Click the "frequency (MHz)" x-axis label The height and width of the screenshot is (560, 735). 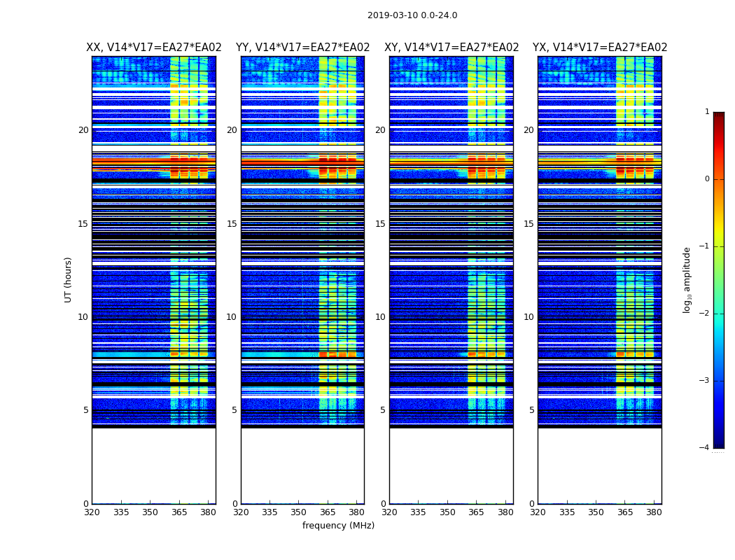click(338, 526)
